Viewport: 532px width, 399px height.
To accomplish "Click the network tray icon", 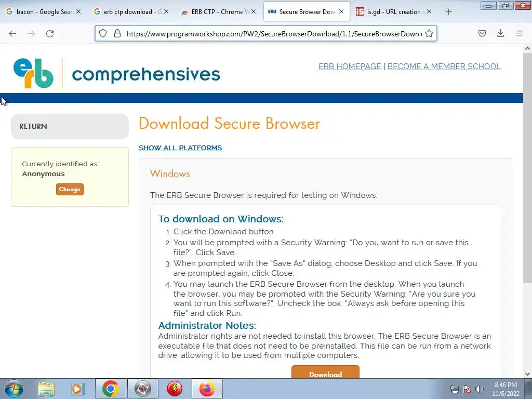I will [x=454, y=389].
